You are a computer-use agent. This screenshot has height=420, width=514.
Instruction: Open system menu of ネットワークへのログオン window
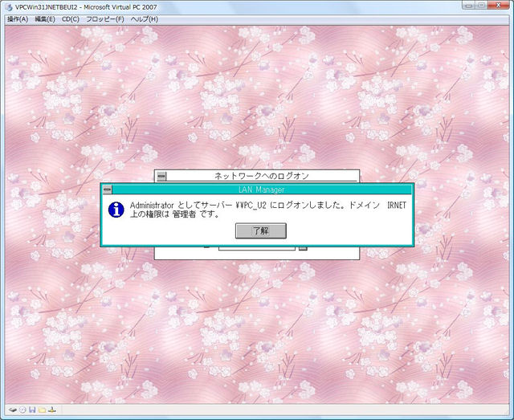(161, 176)
